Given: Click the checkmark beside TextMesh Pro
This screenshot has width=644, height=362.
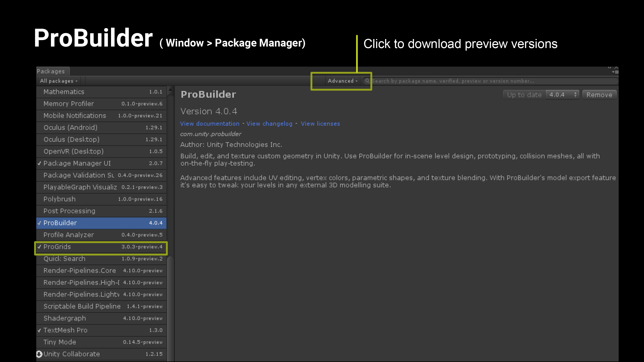Looking at the screenshot, I should tap(39, 330).
